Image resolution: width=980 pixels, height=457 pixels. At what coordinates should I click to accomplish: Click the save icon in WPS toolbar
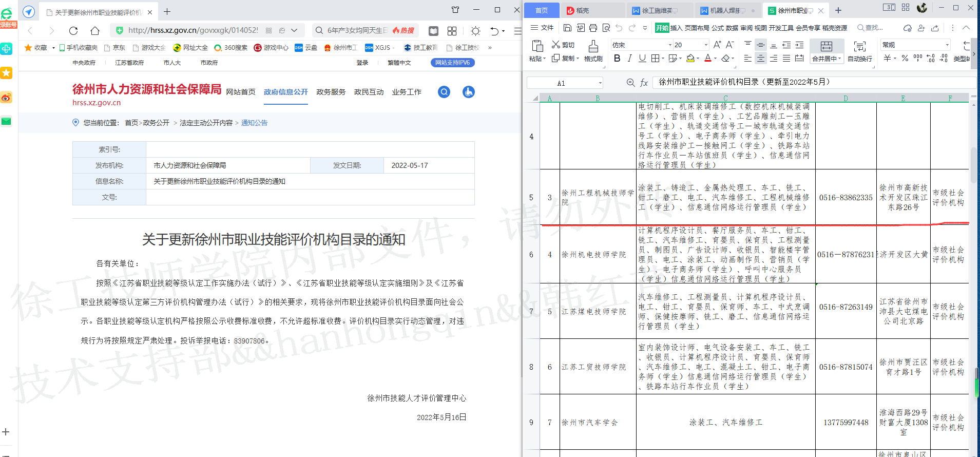[x=567, y=28]
